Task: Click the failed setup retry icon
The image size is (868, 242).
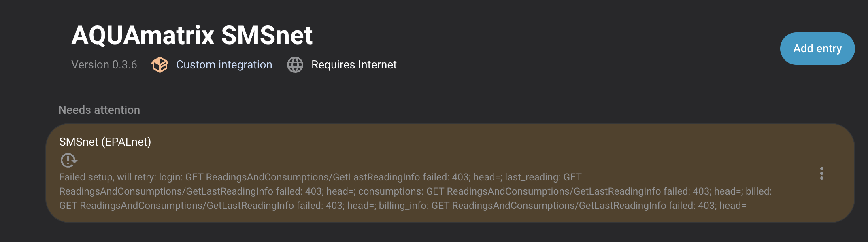Action: pyautogui.click(x=68, y=160)
